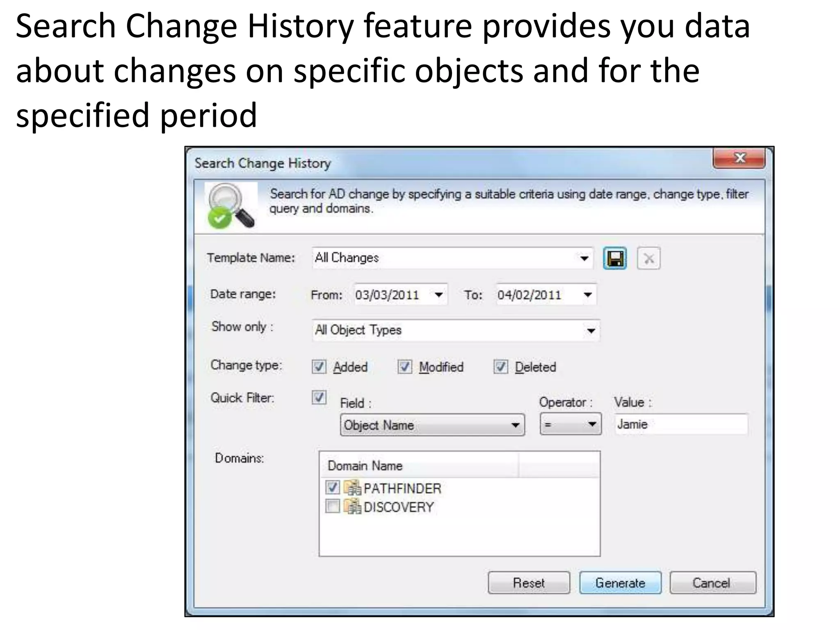Open the Operator dropdown
840x630 pixels.
pyautogui.click(x=571, y=424)
